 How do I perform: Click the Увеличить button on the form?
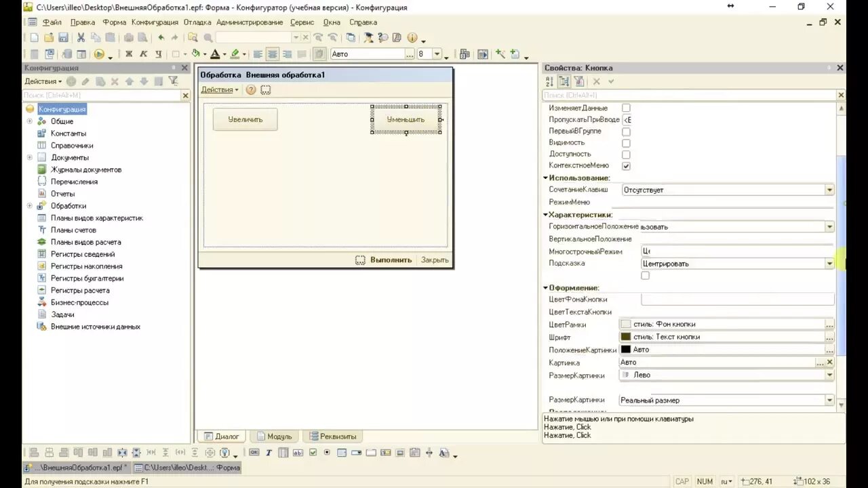(x=245, y=119)
